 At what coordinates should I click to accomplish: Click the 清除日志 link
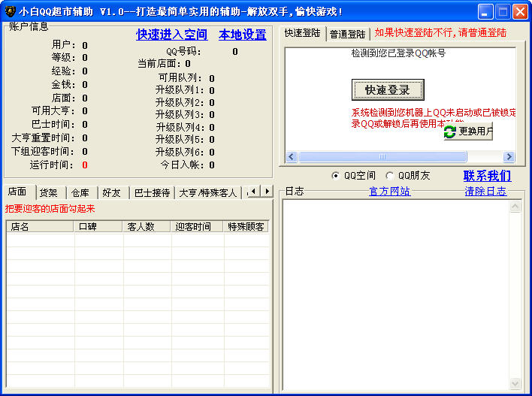coord(485,192)
